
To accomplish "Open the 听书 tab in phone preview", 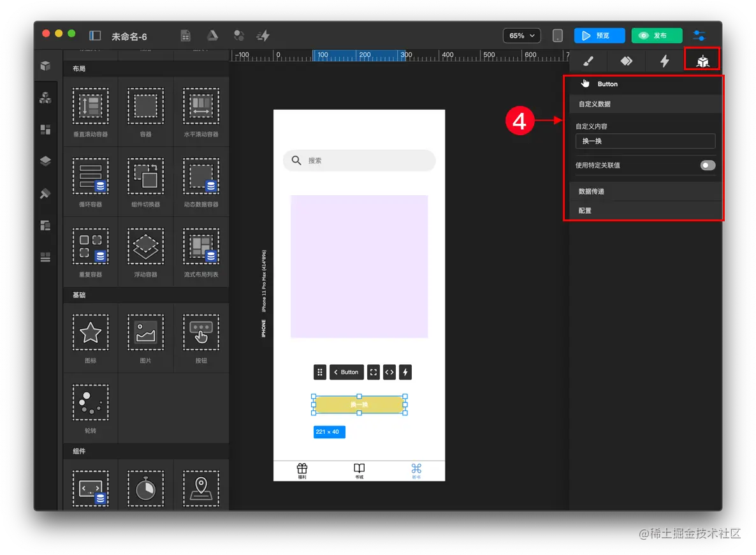I will pyautogui.click(x=416, y=471).
